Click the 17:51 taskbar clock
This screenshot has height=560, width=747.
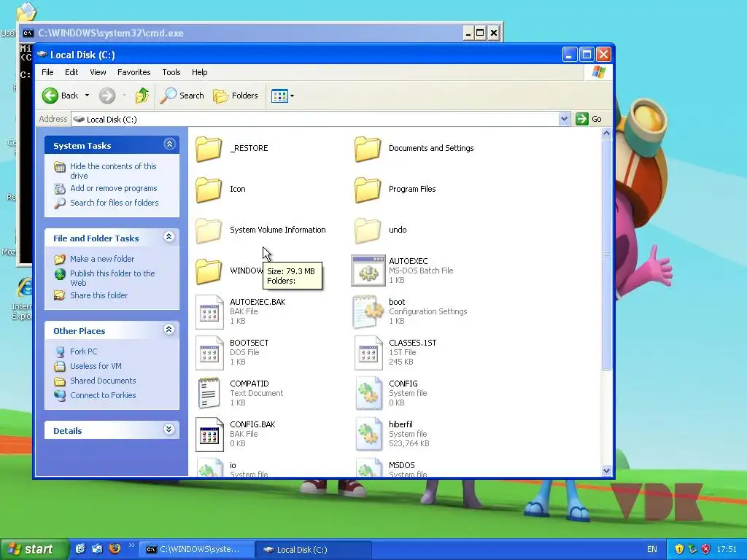[x=726, y=550]
